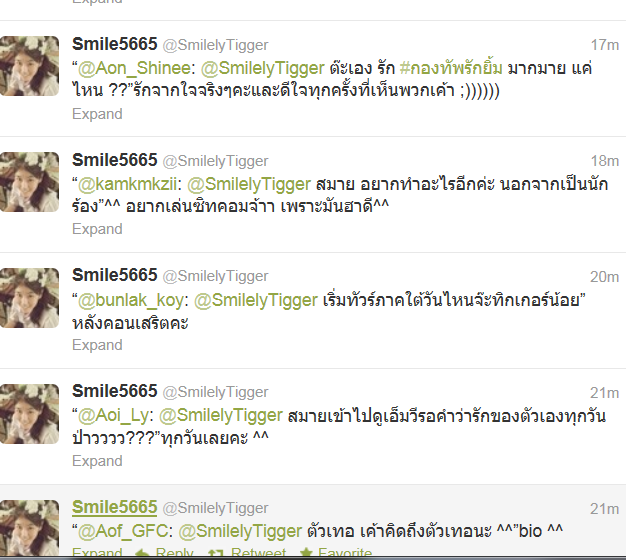Image resolution: width=626 pixels, height=560 pixels.
Task: Open the @Aof_GFC profile mention
Action: point(123,531)
